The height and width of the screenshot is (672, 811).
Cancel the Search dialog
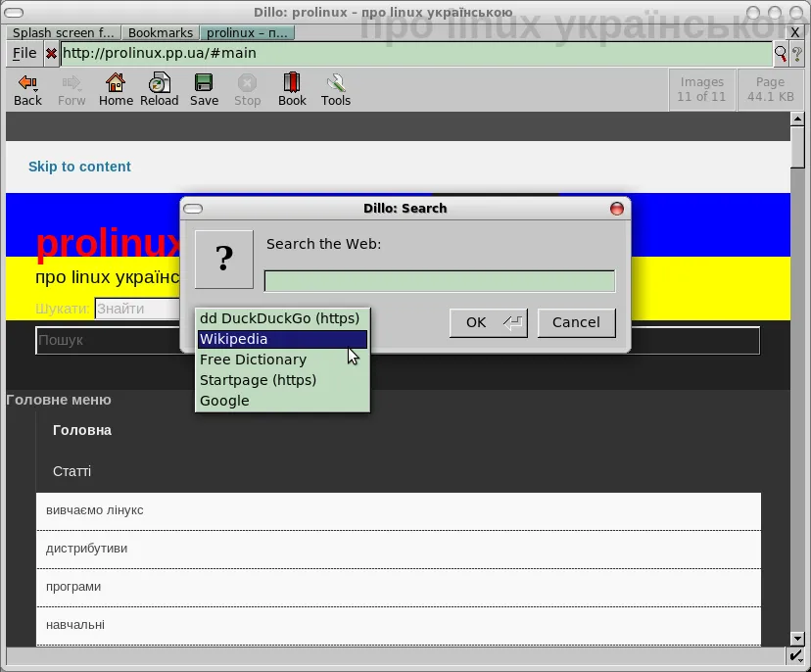pyautogui.click(x=576, y=323)
